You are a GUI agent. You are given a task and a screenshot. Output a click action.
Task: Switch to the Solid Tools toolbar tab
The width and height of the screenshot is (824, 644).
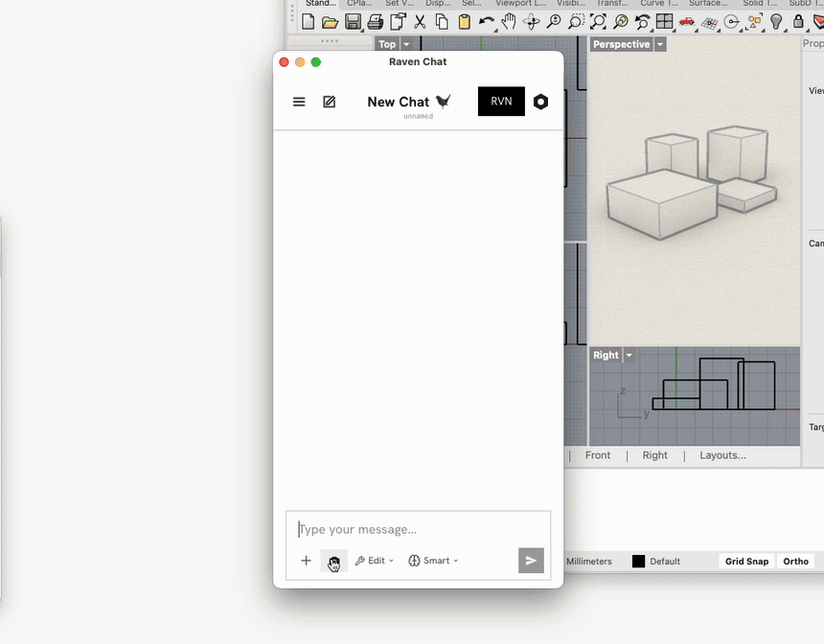click(760, 4)
